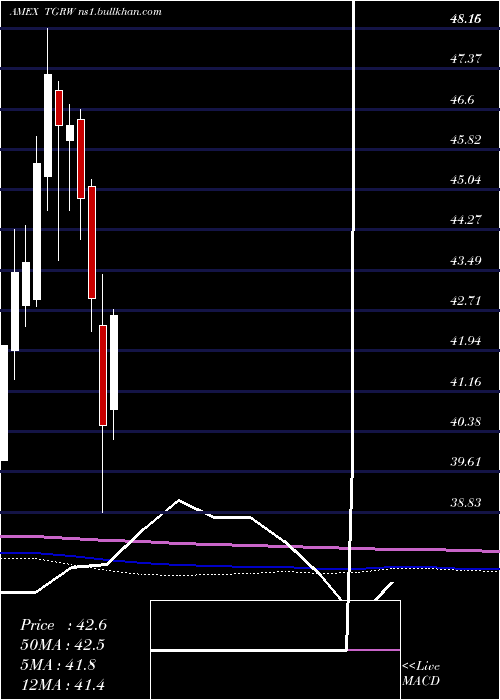Click the 47.37 price axis label

pos(467,59)
